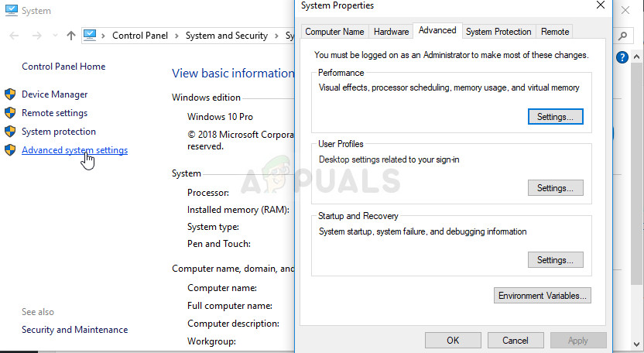Viewport: 644px width, 353px height.
Task: Click 'System type:' label
Action: click(213, 227)
